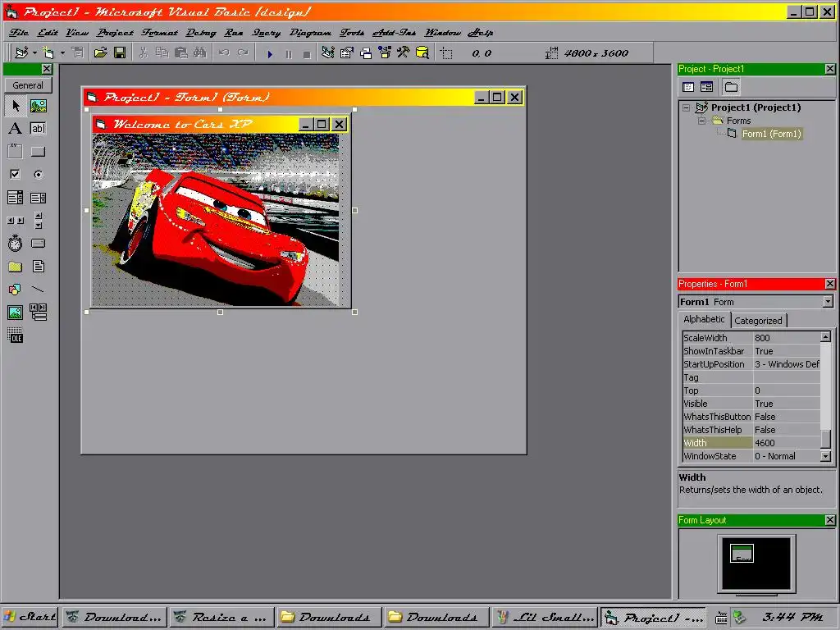Click Add Standard EXE Project toolbar icon
840x630 pixels.
[x=21, y=53]
